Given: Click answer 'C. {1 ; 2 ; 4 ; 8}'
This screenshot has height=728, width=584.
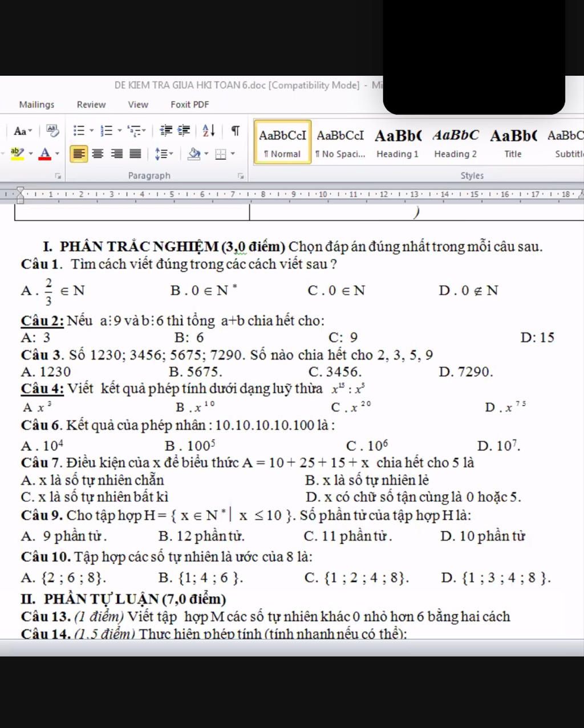Looking at the screenshot, I should click(357, 577).
